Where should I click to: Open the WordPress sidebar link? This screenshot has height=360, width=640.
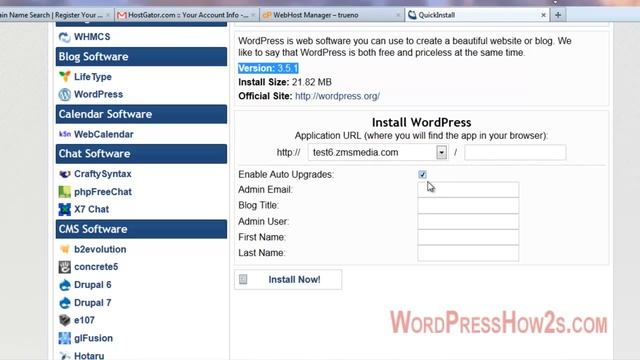98,94
